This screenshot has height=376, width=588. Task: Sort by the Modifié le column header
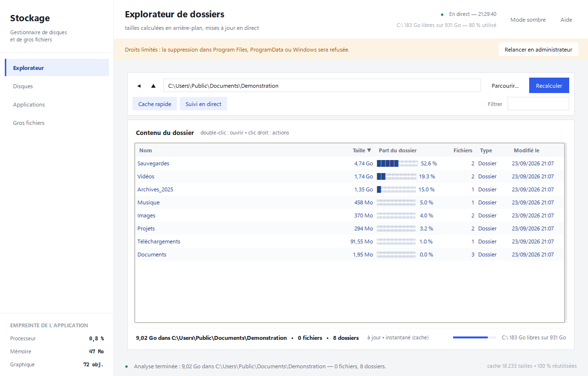526,150
